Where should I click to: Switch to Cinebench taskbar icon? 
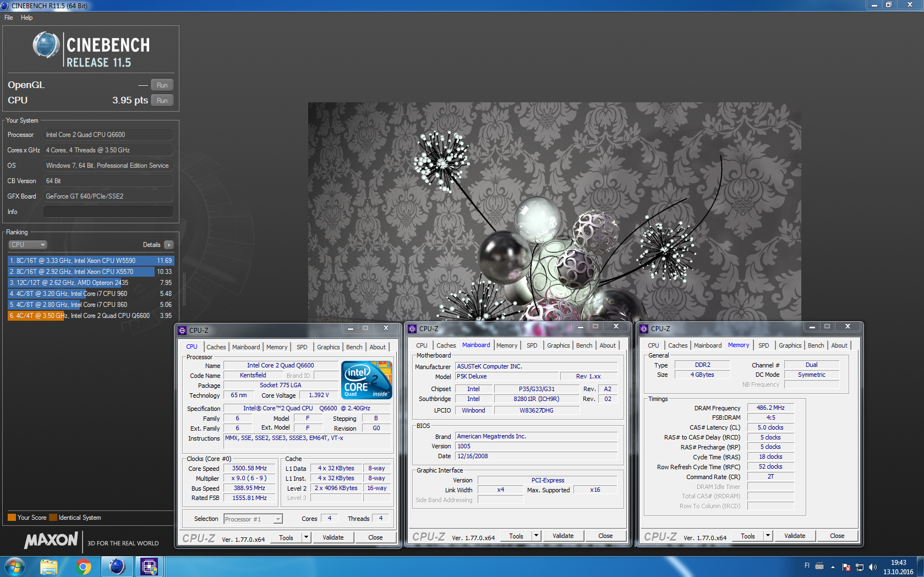(117, 567)
